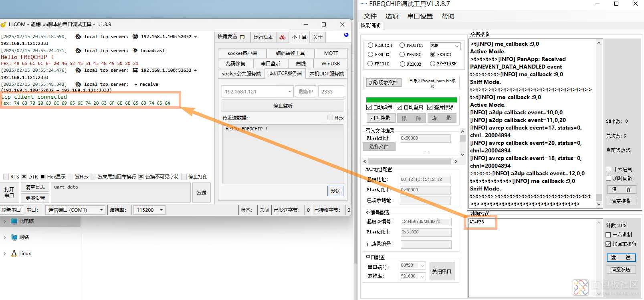Open the COM23 port dropdown
This screenshot has width=644, height=300.
tap(413, 266)
